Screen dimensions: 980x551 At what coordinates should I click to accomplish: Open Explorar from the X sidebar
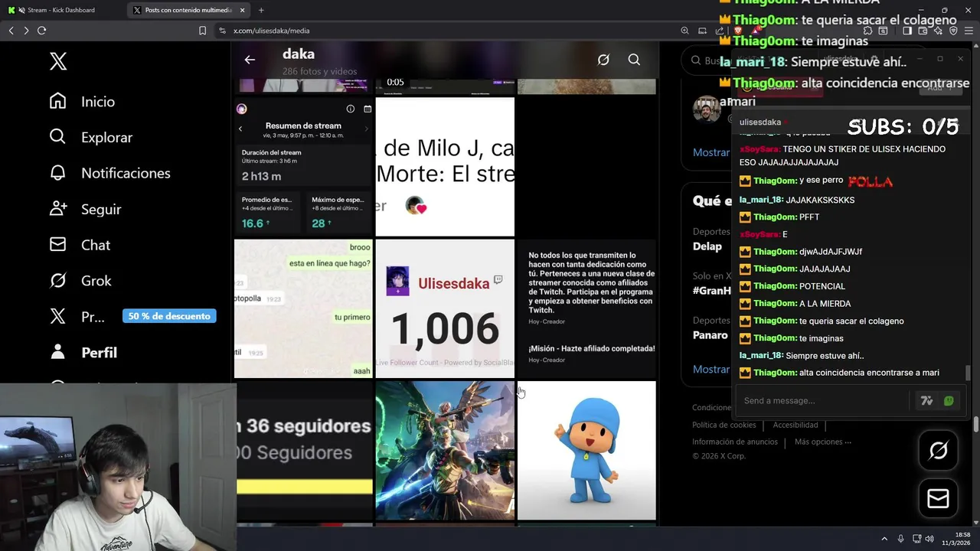click(x=107, y=138)
